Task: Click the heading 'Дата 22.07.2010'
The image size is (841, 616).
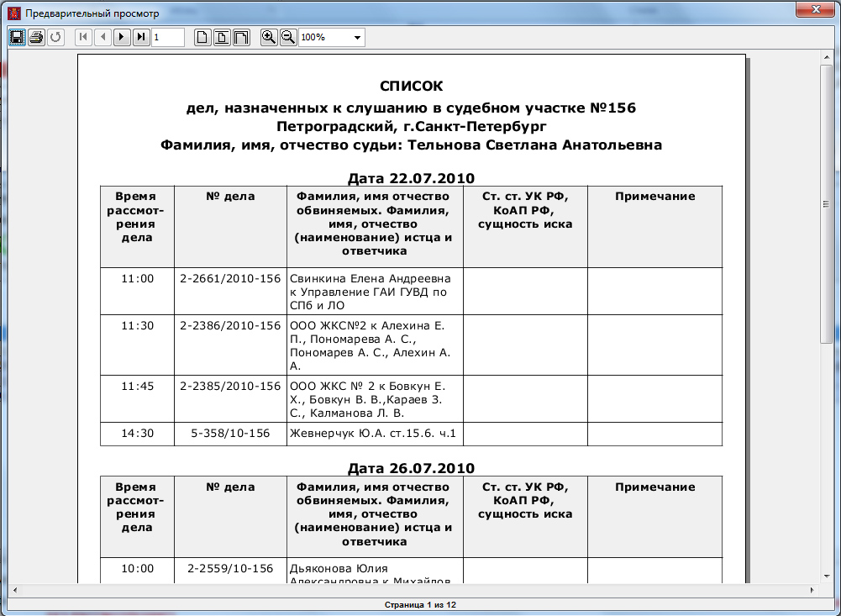Action: click(412, 177)
